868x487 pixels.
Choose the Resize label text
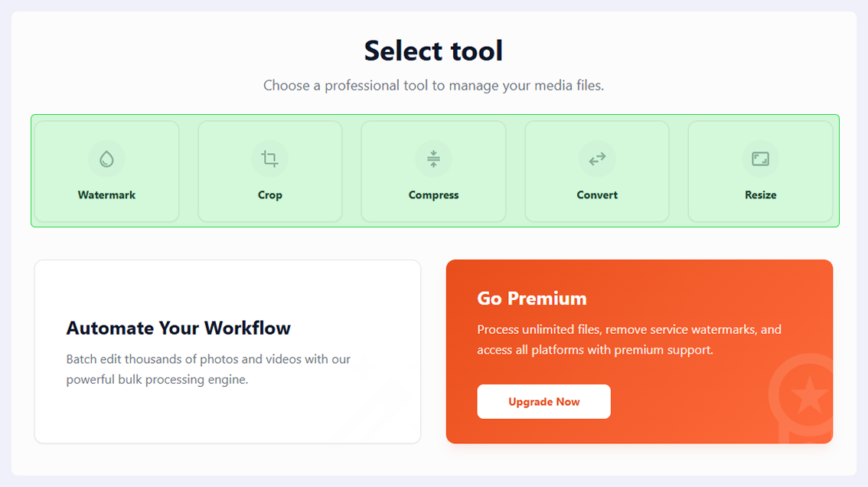tap(760, 195)
